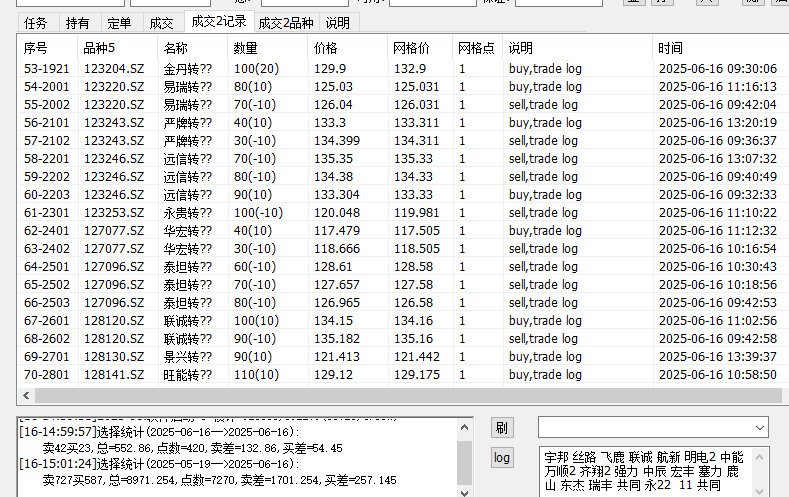The width and height of the screenshot is (789, 497).
Task: Click price cell 129.9
Action: (330, 69)
